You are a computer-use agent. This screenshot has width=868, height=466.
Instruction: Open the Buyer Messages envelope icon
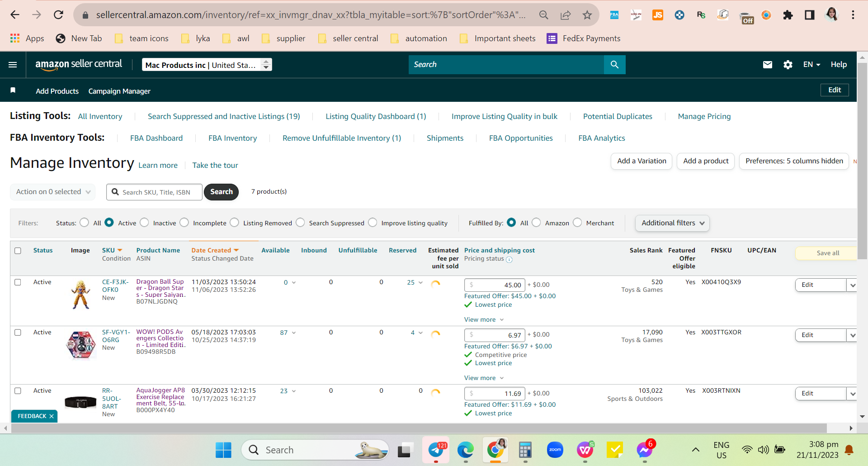click(767, 65)
